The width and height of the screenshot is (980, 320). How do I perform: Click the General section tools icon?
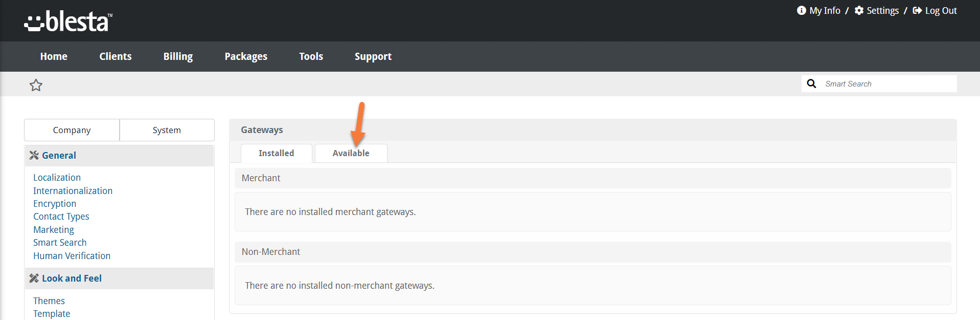pos(34,156)
